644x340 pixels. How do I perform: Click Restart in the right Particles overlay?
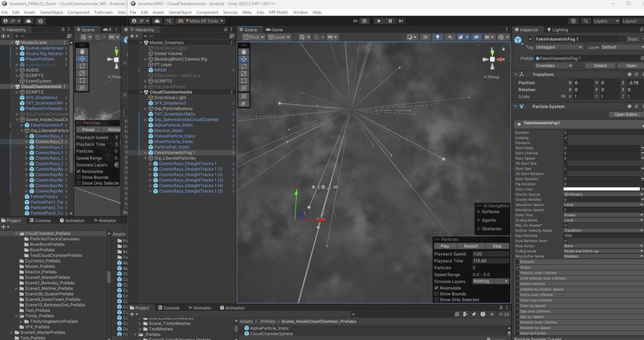(471, 246)
